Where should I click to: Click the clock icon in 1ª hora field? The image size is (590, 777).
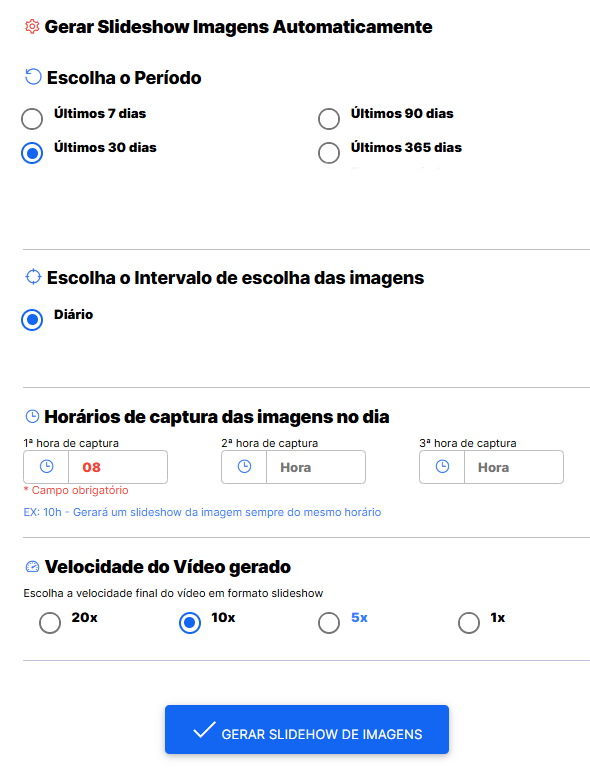[47, 466]
